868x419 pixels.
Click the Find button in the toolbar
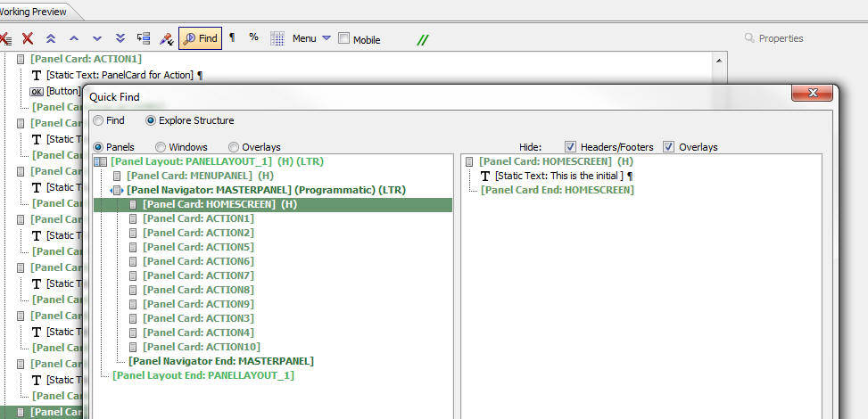(201, 38)
